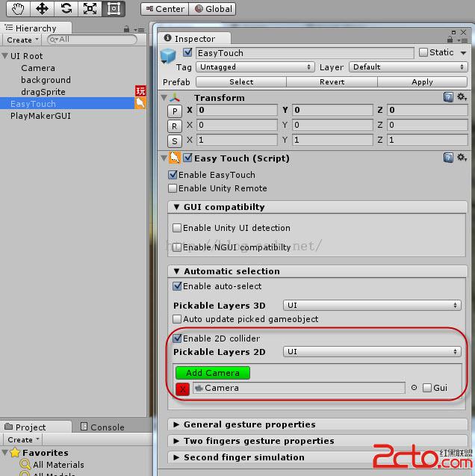The width and height of the screenshot is (475, 476).
Task: Toggle the Easy Touch script enabled checkbox
Action: (187, 158)
